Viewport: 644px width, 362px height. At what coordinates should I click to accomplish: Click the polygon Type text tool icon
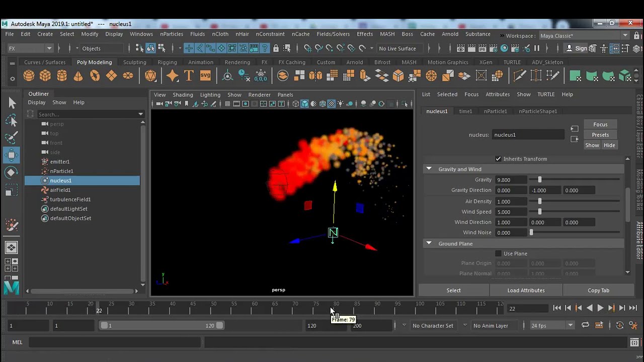click(x=189, y=76)
